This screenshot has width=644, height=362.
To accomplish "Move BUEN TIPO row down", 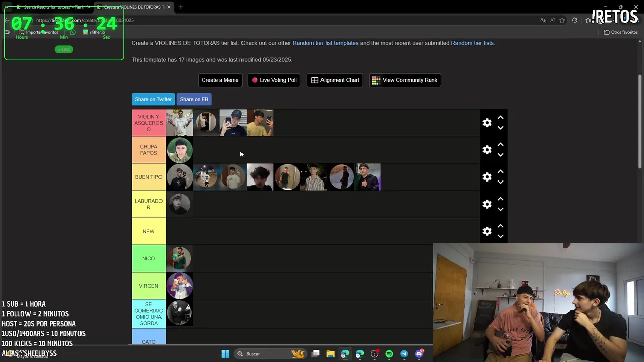I will click(500, 182).
